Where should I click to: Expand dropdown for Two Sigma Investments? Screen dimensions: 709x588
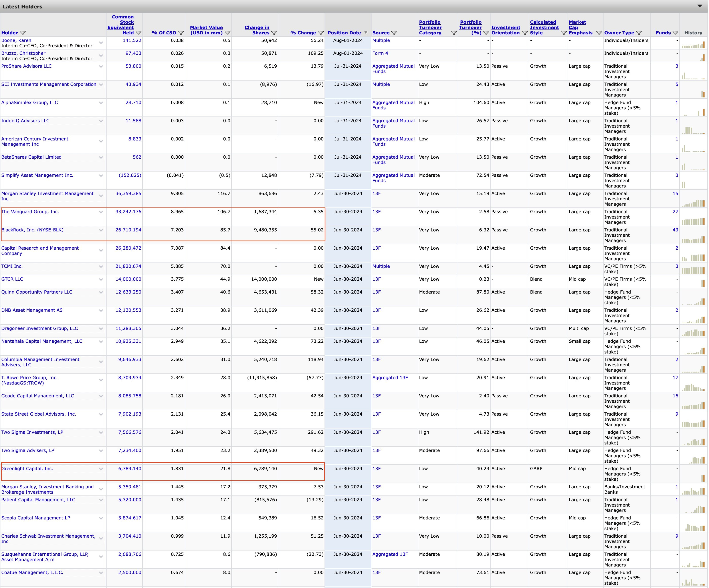point(101,433)
